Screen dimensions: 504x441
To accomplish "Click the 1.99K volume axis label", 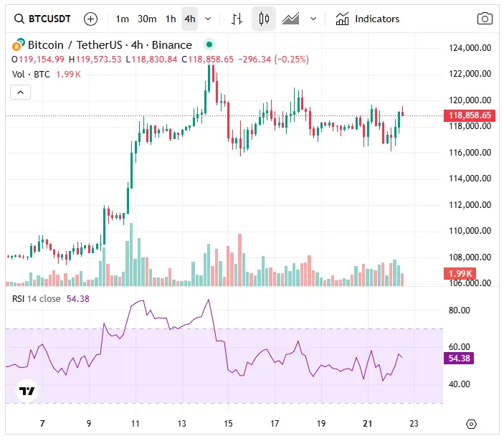I will (x=460, y=273).
